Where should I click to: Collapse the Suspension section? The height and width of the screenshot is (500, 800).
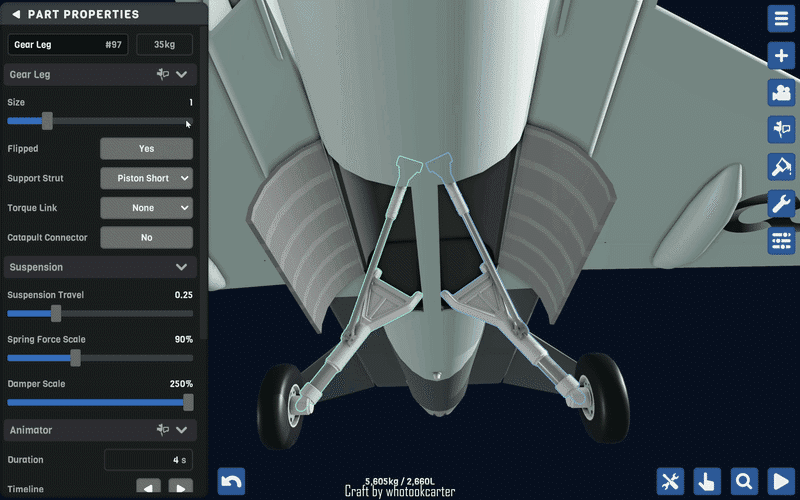click(182, 267)
